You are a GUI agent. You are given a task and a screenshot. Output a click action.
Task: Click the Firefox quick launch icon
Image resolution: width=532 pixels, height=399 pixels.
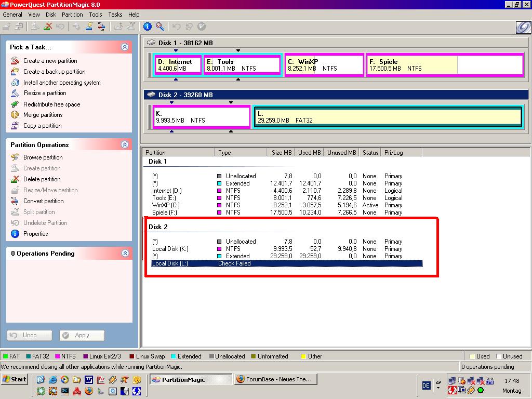tap(89, 391)
